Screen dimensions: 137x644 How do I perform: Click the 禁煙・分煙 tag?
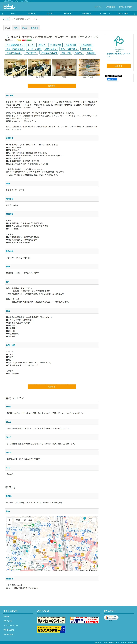[x=66, y=53]
